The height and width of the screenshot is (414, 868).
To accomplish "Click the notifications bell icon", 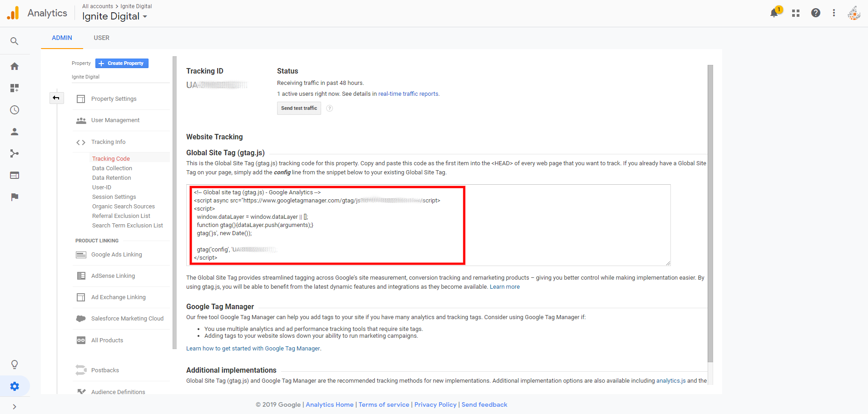I will (774, 13).
